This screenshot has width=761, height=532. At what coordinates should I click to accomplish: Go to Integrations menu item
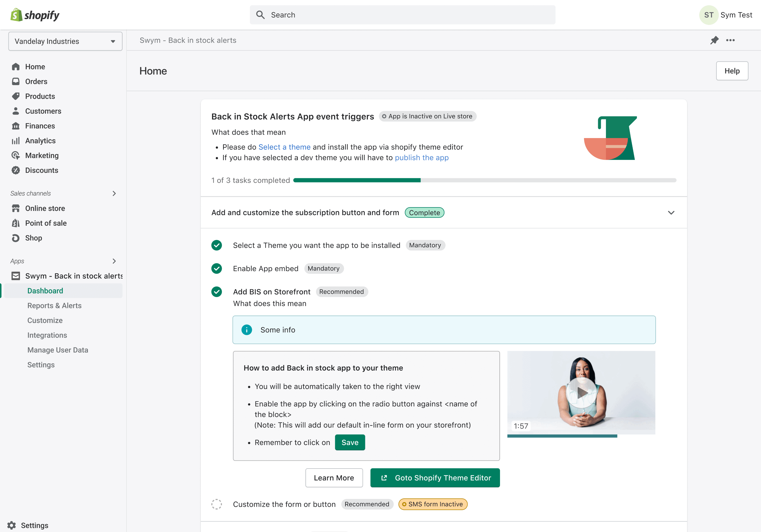coord(47,335)
